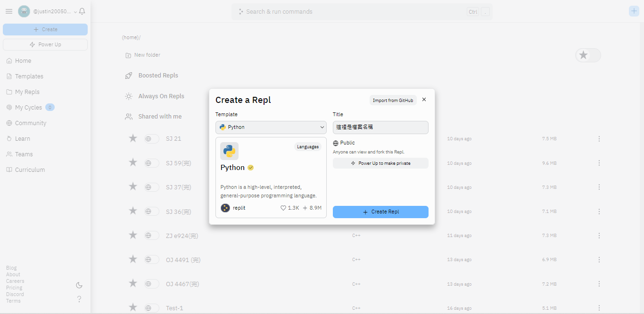The width and height of the screenshot is (644, 314).
Task: Click the Pricing footer link
Action: pos(14,288)
